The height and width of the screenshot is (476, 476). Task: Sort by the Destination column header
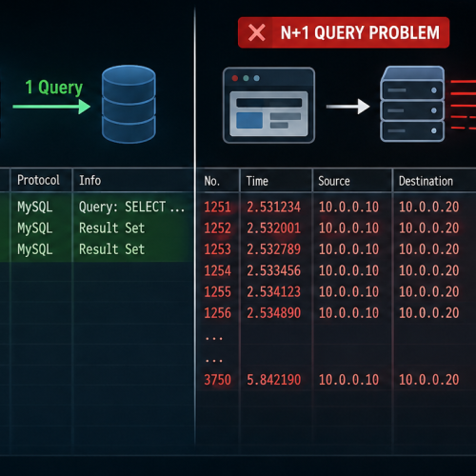[x=426, y=181]
